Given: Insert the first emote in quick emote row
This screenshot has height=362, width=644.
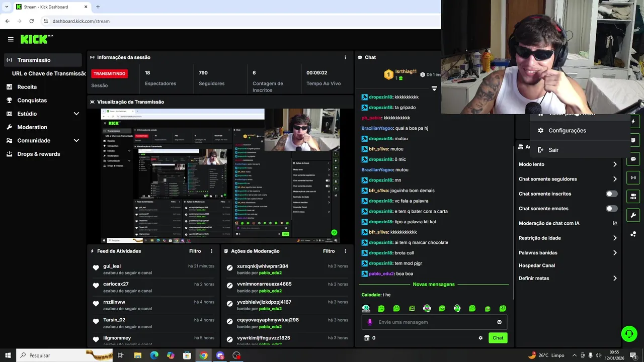Looking at the screenshot, I should click(366, 308).
